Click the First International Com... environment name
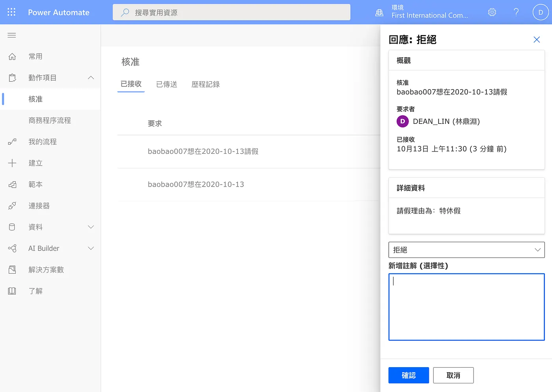552x392 pixels. pyautogui.click(x=430, y=15)
